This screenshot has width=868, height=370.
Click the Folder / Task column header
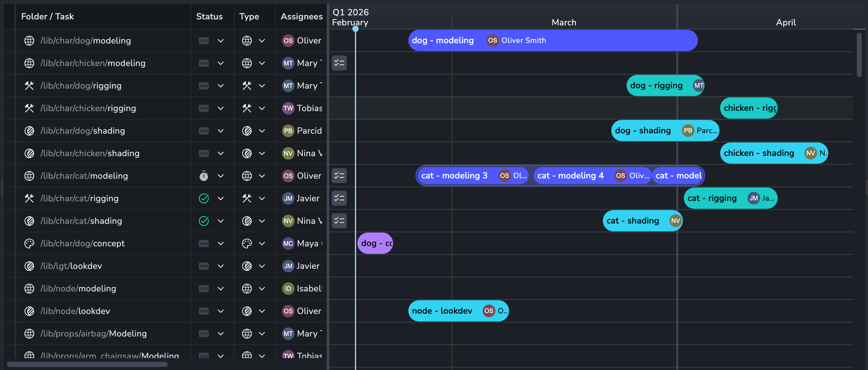(47, 16)
